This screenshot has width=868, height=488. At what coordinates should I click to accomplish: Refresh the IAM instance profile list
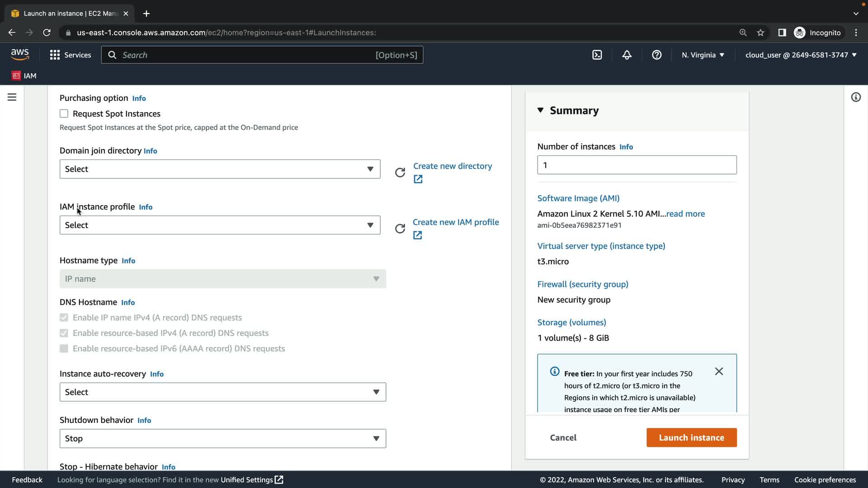coord(400,229)
